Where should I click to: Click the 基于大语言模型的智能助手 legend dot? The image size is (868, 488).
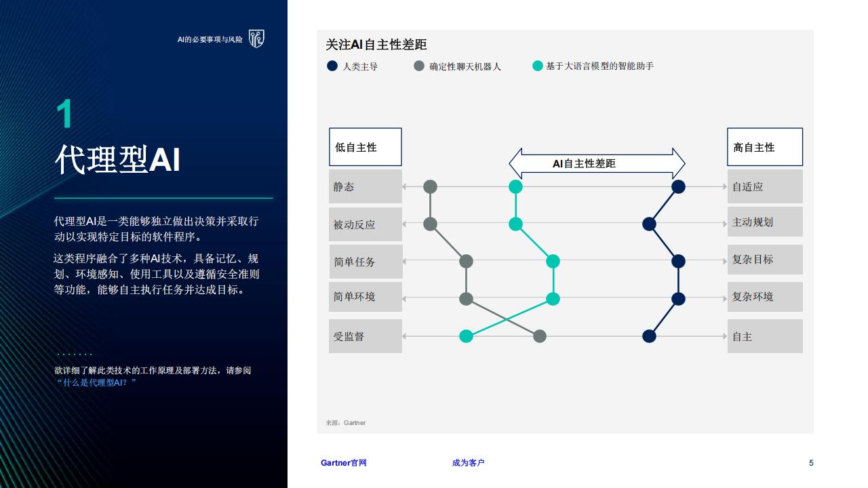click(x=538, y=66)
